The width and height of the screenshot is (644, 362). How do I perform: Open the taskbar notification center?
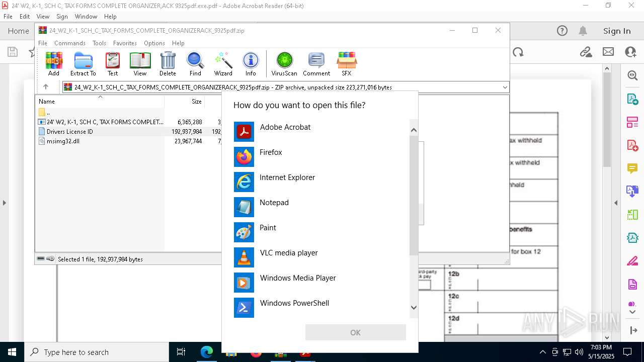627,352
